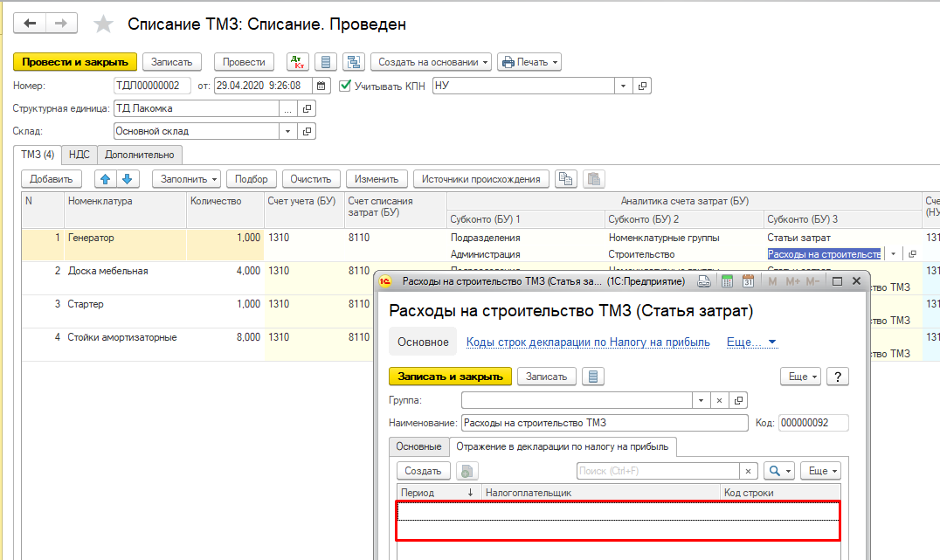This screenshot has width=940, height=560.
Task: Click the document's Записать button
Action: click(171, 62)
